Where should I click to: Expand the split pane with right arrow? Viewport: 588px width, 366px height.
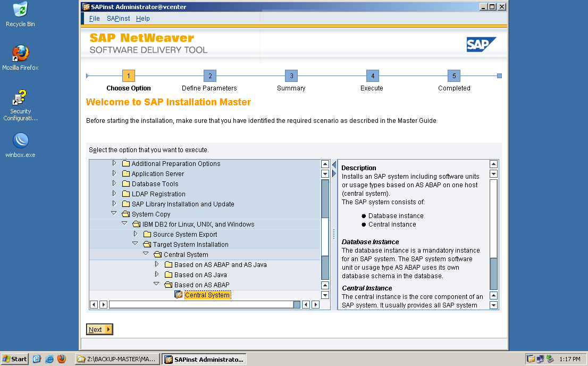334,173
